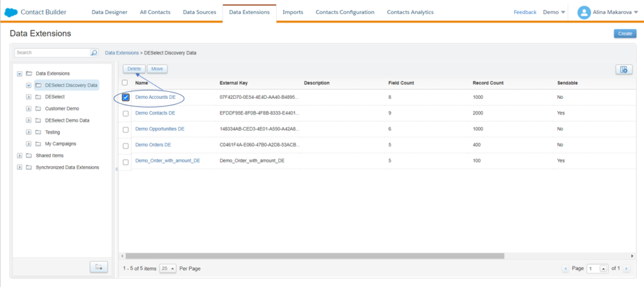644x287 pixels.
Task: Go to the previous page arrow
Action: (565, 269)
